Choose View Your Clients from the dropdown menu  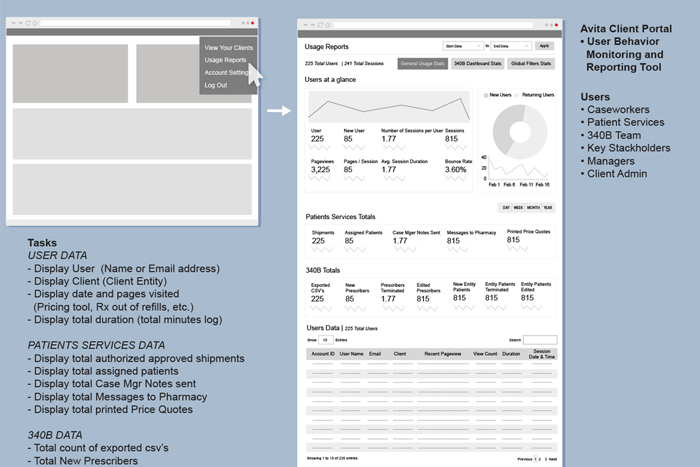tap(229, 47)
